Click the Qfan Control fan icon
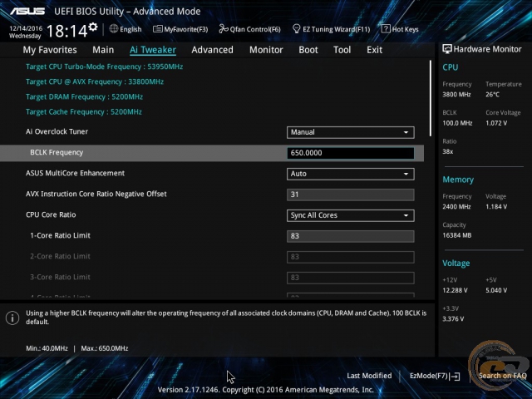 click(224, 29)
